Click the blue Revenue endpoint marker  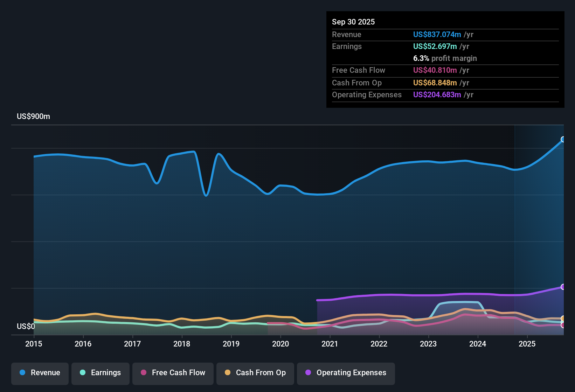[x=563, y=139]
